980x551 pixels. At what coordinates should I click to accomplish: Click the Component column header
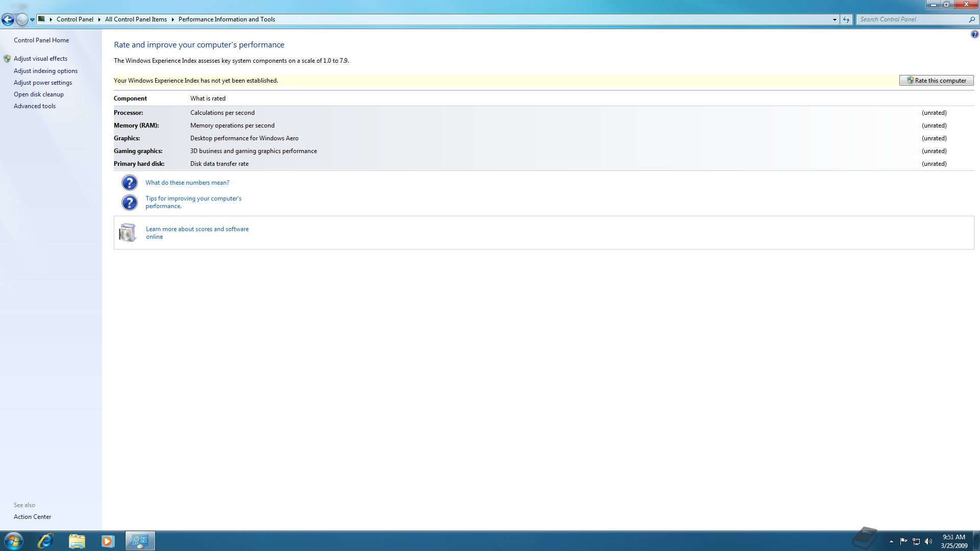pyautogui.click(x=130, y=98)
